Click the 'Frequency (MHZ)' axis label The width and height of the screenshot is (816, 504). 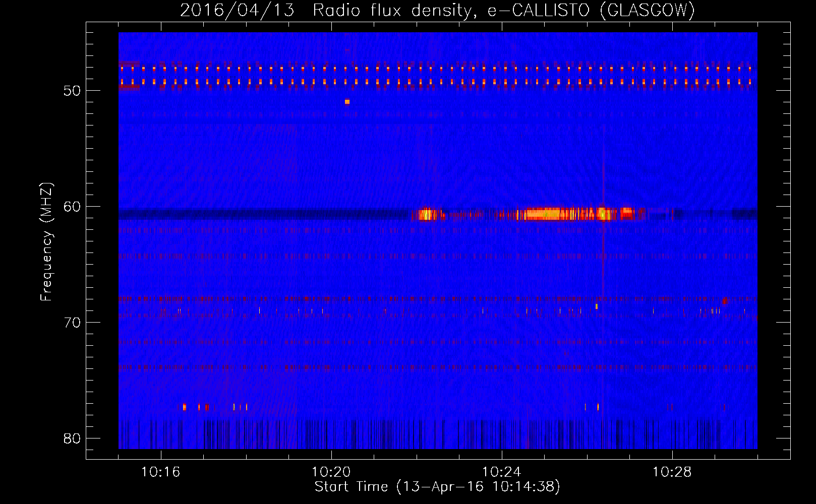[46, 242]
